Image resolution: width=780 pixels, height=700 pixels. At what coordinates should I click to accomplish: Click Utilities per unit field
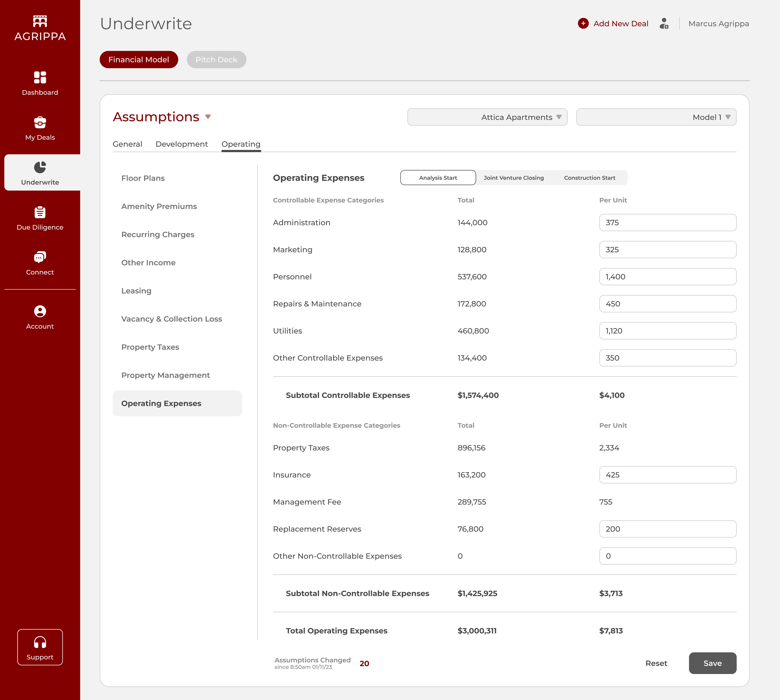click(668, 331)
